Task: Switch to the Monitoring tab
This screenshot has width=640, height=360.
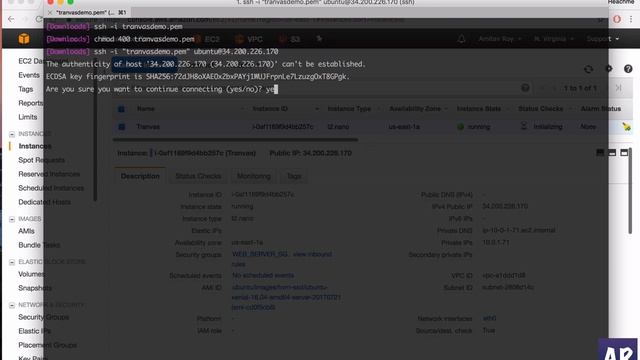Action: [253, 176]
